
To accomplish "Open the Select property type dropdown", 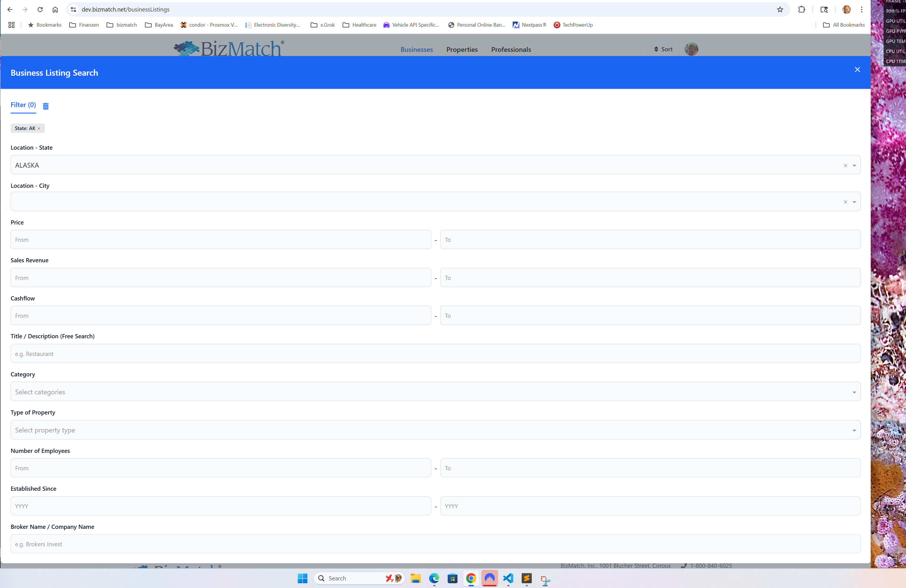I will [x=435, y=430].
